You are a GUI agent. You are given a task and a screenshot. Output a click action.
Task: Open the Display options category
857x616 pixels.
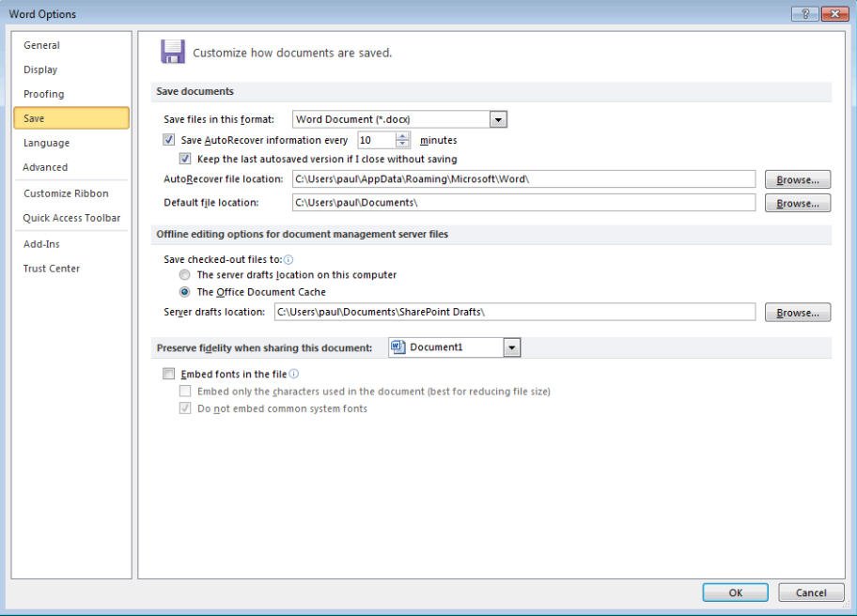tap(71, 69)
